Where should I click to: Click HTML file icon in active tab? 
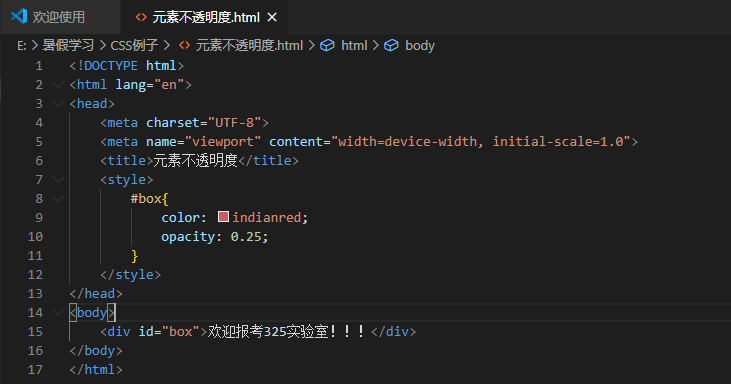pos(141,17)
